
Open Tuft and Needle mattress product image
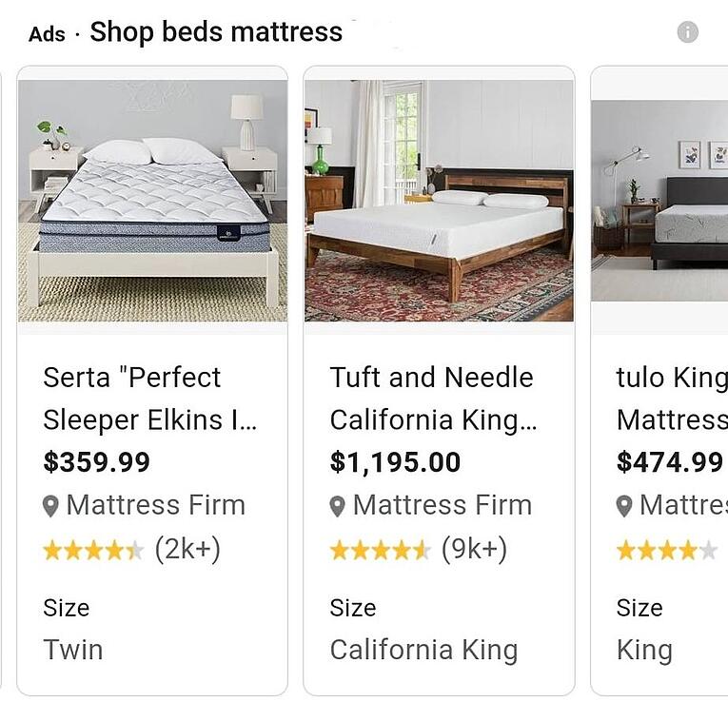[439, 201]
